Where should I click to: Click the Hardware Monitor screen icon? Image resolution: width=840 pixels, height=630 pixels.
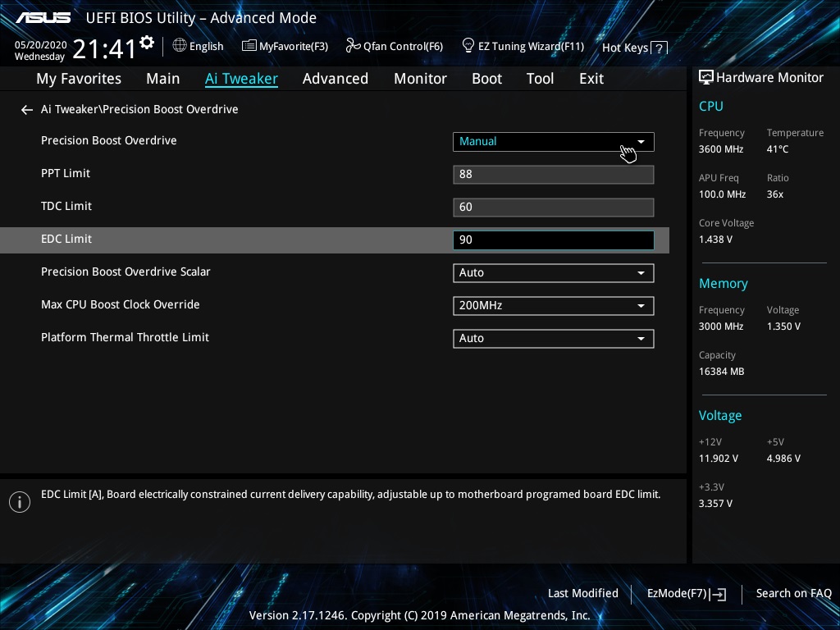(x=706, y=77)
